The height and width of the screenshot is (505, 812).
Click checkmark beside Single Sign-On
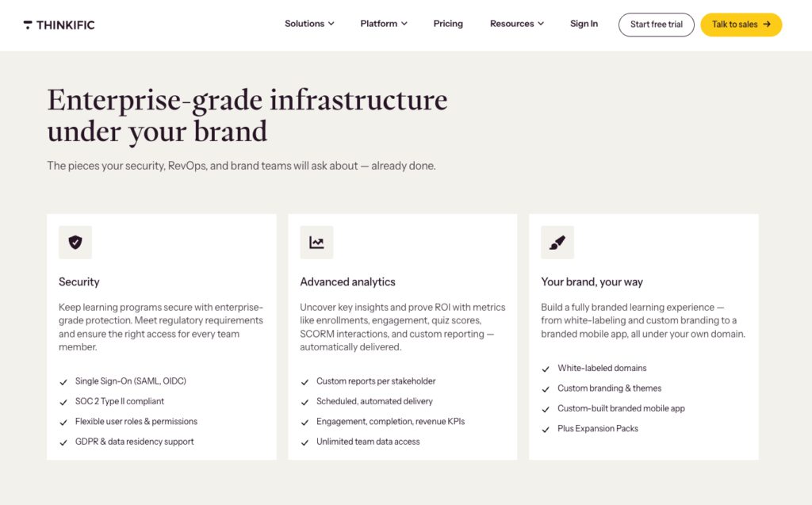point(63,382)
